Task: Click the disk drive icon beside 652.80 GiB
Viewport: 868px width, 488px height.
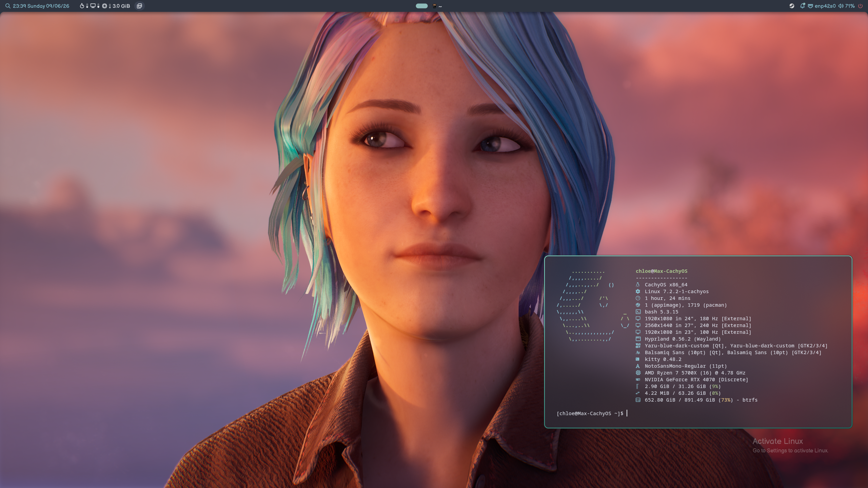Action: (x=637, y=400)
